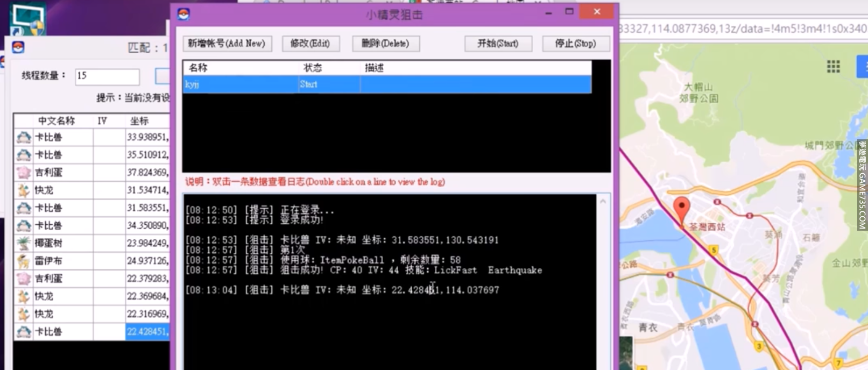Screen dimensions: 868x370
Task: Click the 卡比兽 icon beside coordinate 35.510912
Action: click(24, 155)
